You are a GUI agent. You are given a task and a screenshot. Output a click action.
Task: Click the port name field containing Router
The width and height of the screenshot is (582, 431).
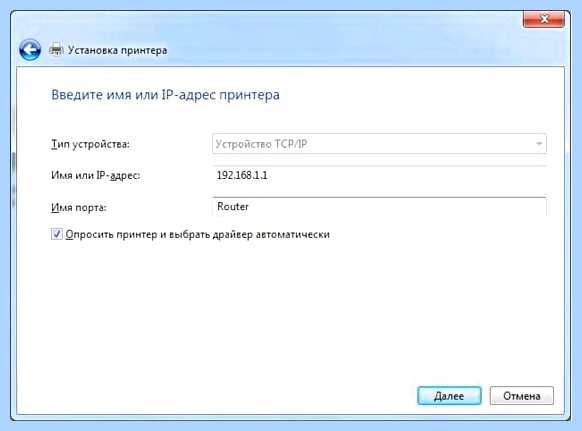tap(379, 206)
